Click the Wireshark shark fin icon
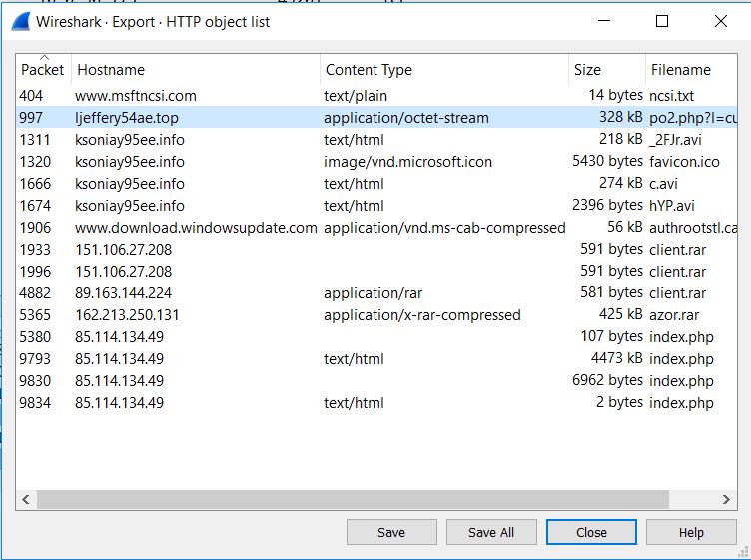This screenshot has height=560, width=751. coord(21,22)
